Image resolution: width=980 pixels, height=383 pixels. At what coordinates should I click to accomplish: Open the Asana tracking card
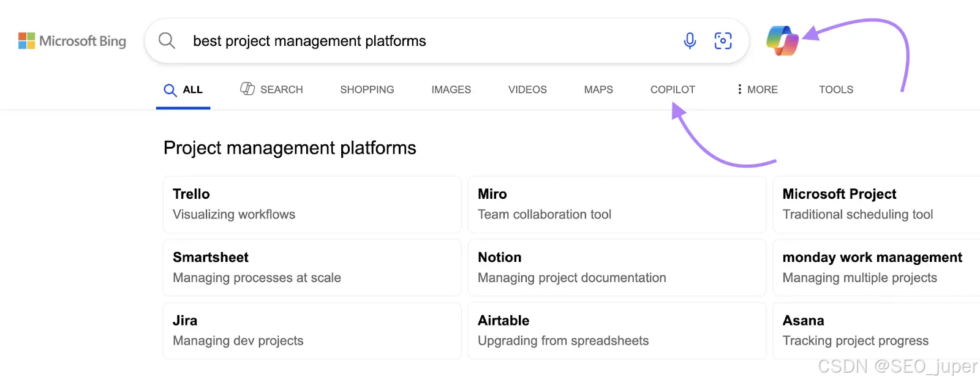(x=876, y=330)
